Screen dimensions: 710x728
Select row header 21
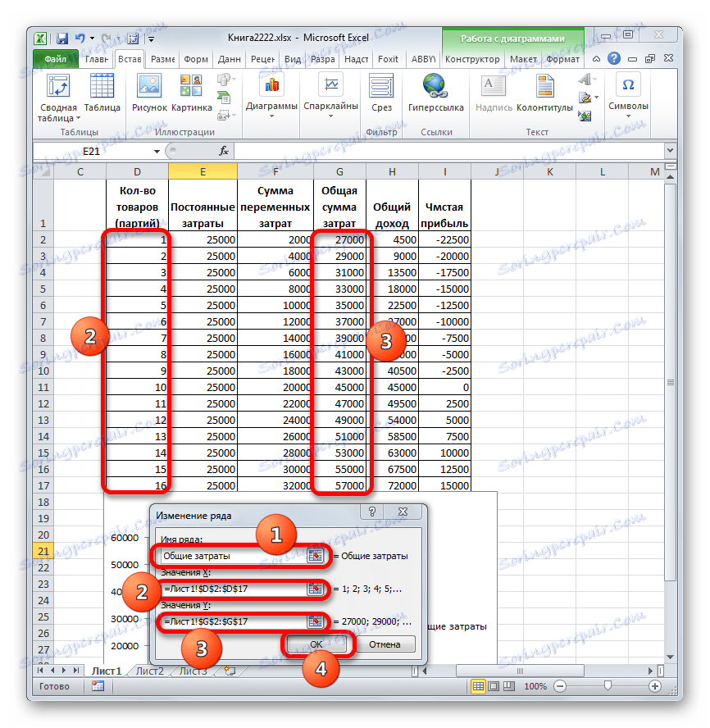pyautogui.click(x=43, y=551)
